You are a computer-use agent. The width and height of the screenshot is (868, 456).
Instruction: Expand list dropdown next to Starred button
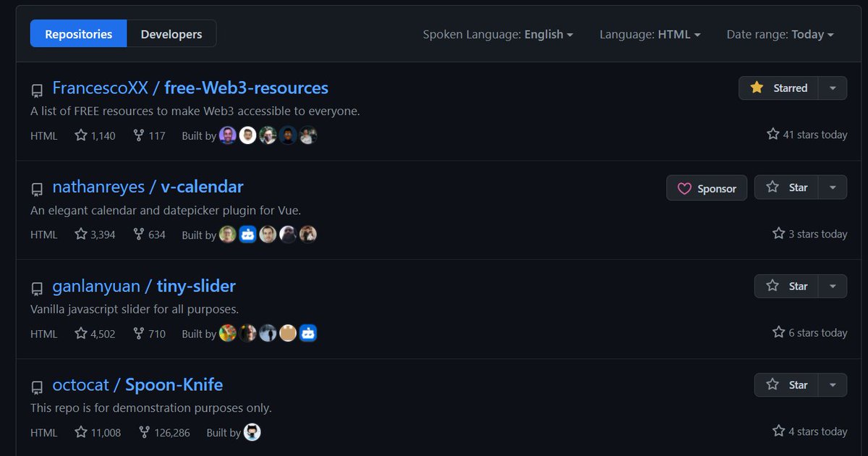point(833,88)
